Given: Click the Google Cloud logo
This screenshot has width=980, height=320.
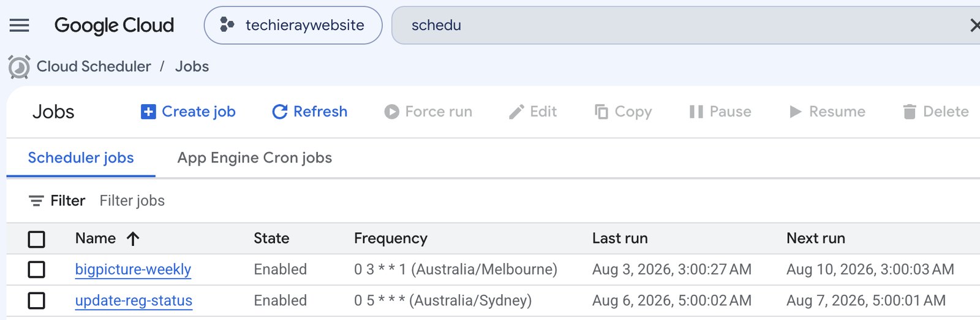Looking at the screenshot, I should [x=114, y=25].
